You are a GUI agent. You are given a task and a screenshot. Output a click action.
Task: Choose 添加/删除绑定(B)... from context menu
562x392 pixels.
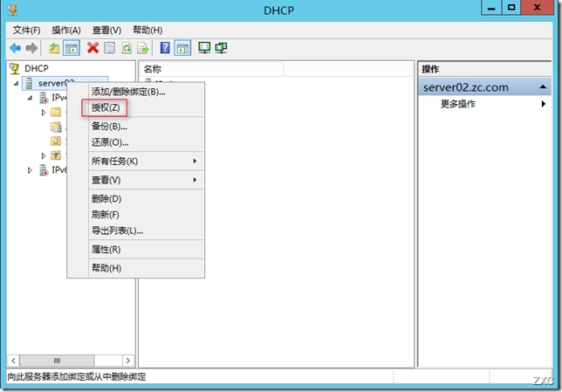[147, 92]
